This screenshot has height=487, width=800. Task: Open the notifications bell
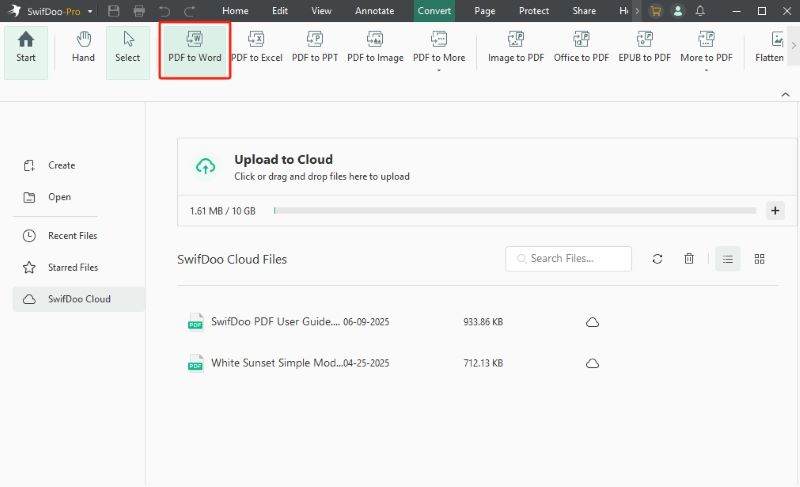pyautogui.click(x=701, y=11)
